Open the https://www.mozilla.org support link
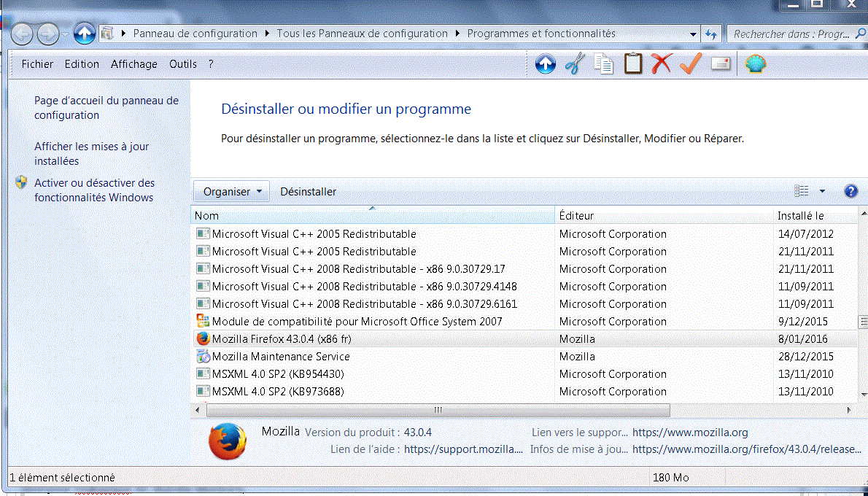 [x=690, y=433]
